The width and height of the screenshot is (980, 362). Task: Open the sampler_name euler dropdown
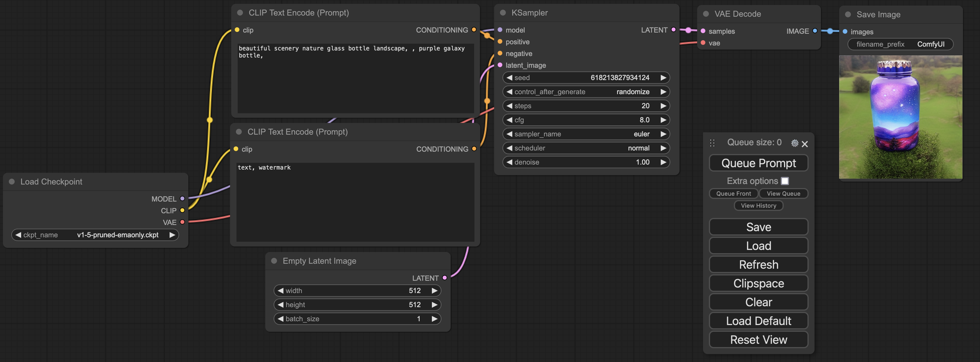(x=586, y=134)
